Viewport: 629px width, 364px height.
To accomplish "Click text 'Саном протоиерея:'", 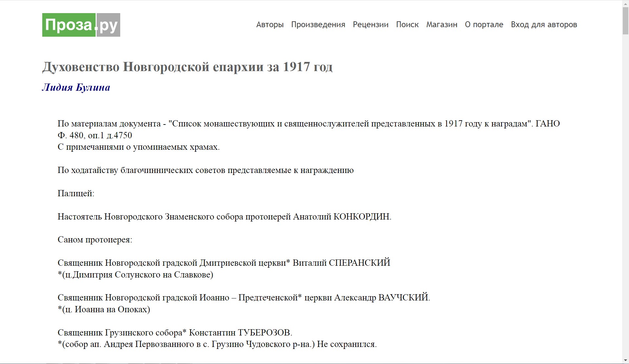I will [x=95, y=240].
